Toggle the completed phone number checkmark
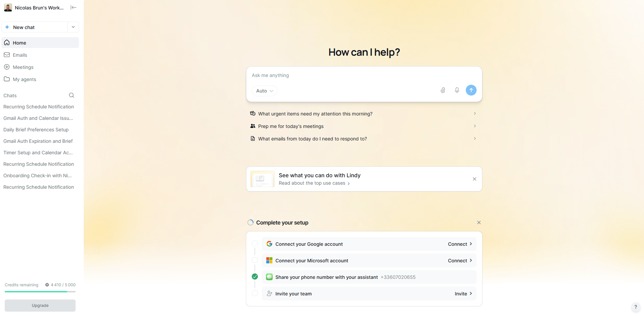644x316 pixels. click(x=255, y=276)
